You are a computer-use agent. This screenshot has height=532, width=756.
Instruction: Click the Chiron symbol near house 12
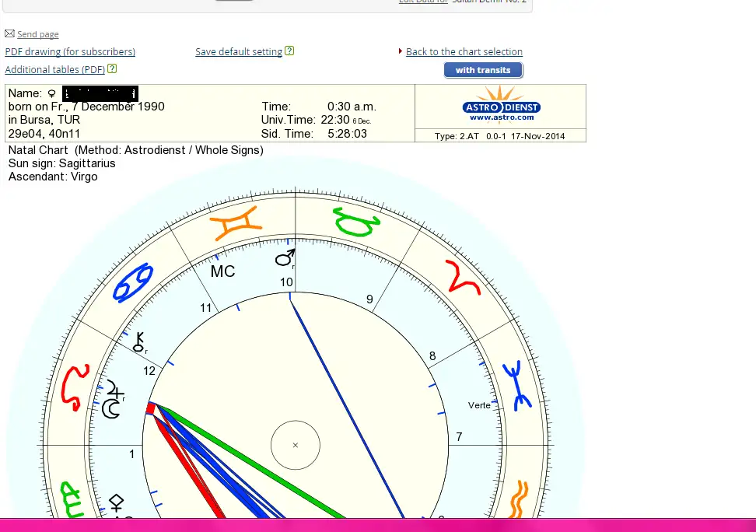click(141, 342)
